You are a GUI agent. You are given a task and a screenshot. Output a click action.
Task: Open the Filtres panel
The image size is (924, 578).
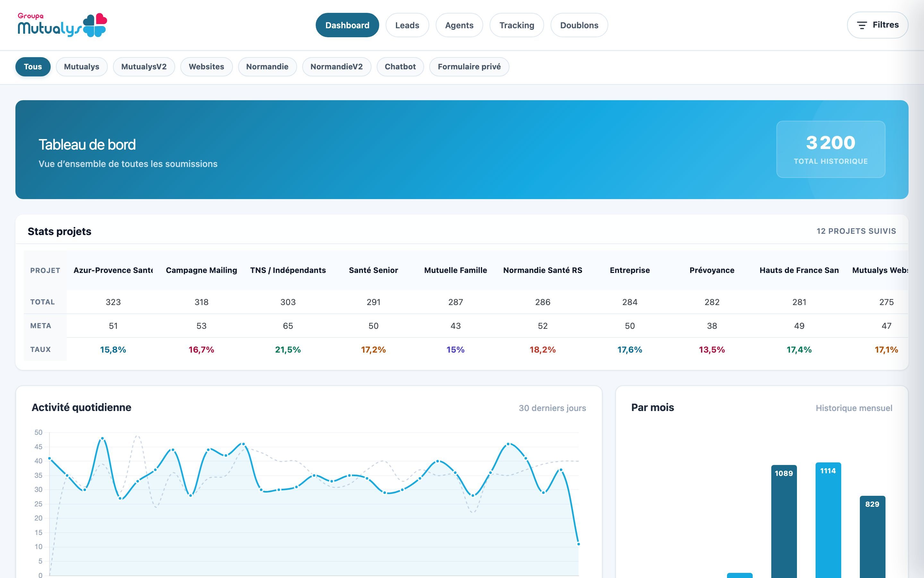[x=877, y=25]
